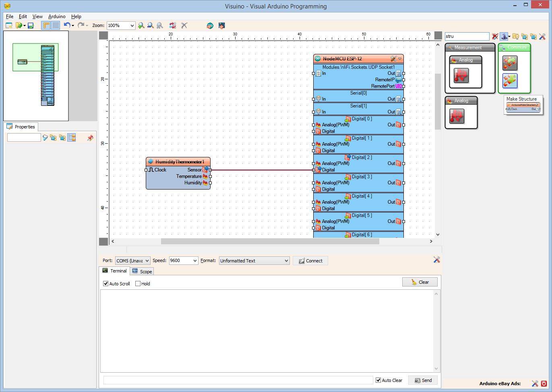
Task: Click the folder with lightbulb icon
Action: coord(516,36)
